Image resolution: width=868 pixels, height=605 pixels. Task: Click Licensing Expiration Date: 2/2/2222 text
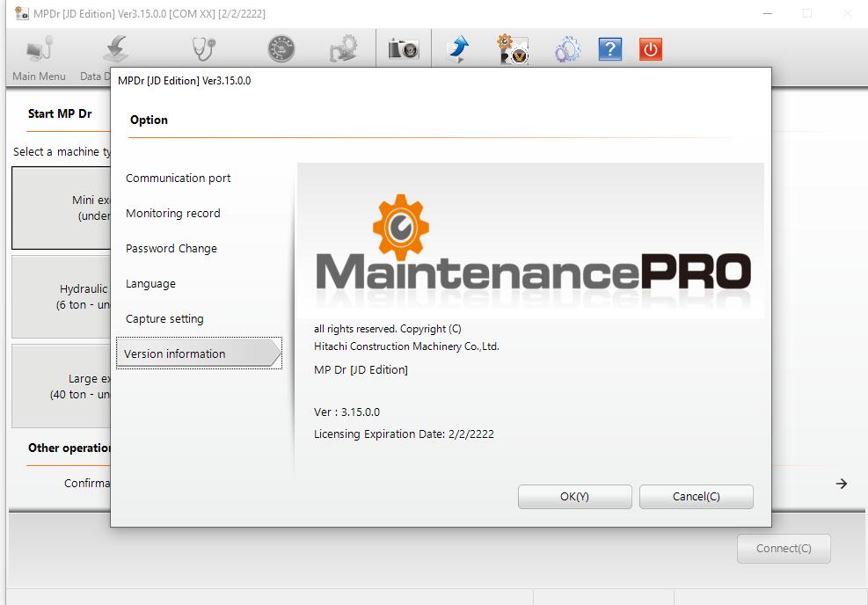[404, 434]
